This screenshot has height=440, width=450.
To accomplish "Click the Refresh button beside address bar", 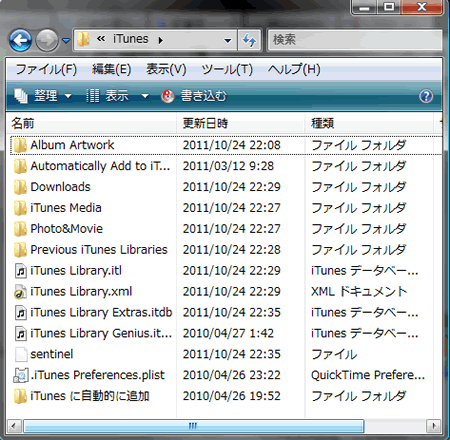I will (x=249, y=40).
